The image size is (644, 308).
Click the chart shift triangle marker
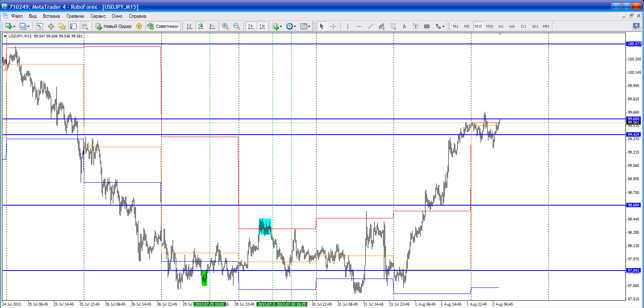(500, 34)
